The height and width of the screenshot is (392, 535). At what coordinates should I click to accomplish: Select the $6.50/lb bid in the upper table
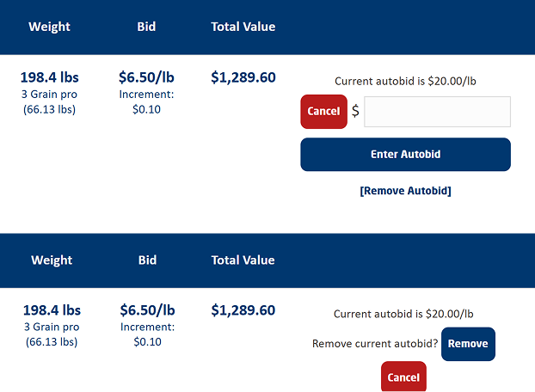(147, 77)
